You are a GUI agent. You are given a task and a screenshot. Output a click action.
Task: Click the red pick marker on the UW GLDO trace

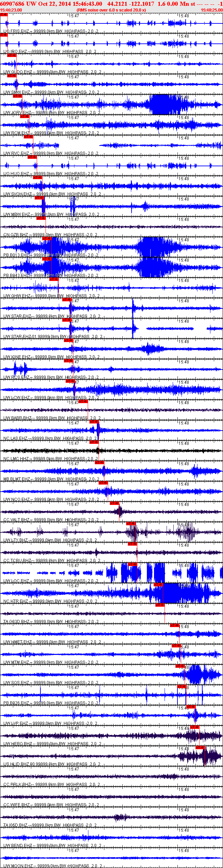12,55
